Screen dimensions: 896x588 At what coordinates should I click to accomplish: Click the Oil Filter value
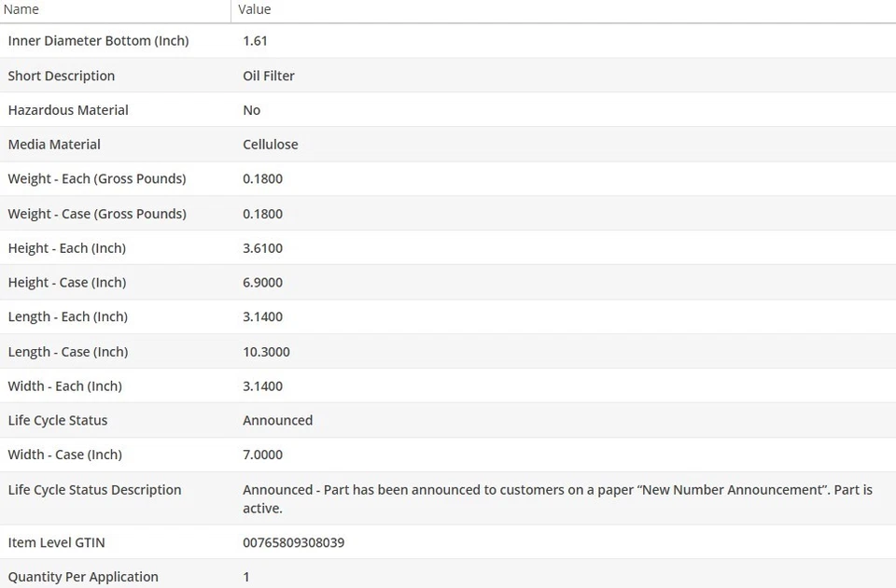click(269, 76)
